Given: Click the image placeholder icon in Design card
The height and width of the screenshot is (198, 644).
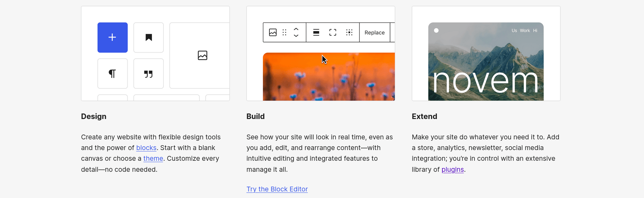Looking at the screenshot, I should 203,56.
